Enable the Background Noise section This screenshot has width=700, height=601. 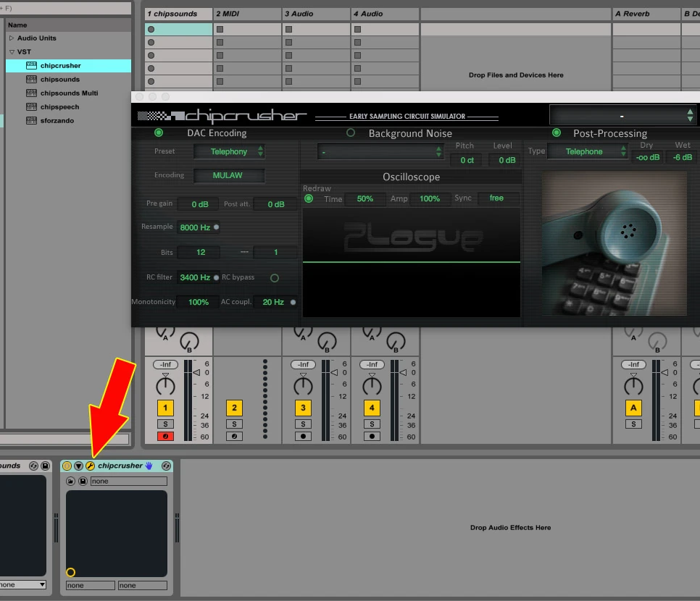coord(351,133)
